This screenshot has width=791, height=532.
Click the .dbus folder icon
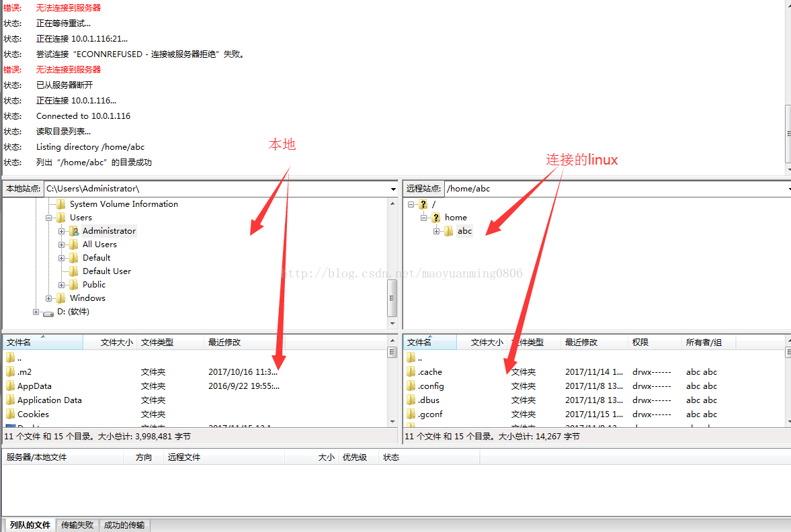tap(411, 400)
